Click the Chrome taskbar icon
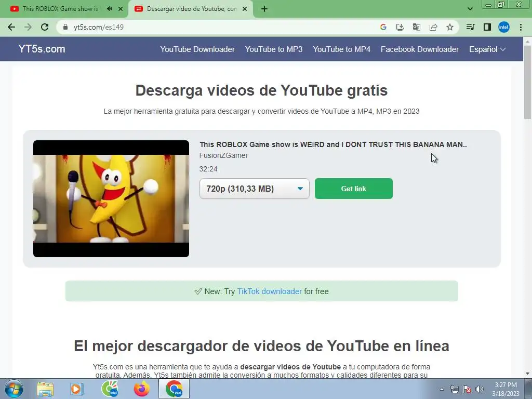Viewport: 532px width, 399px height. point(174,389)
